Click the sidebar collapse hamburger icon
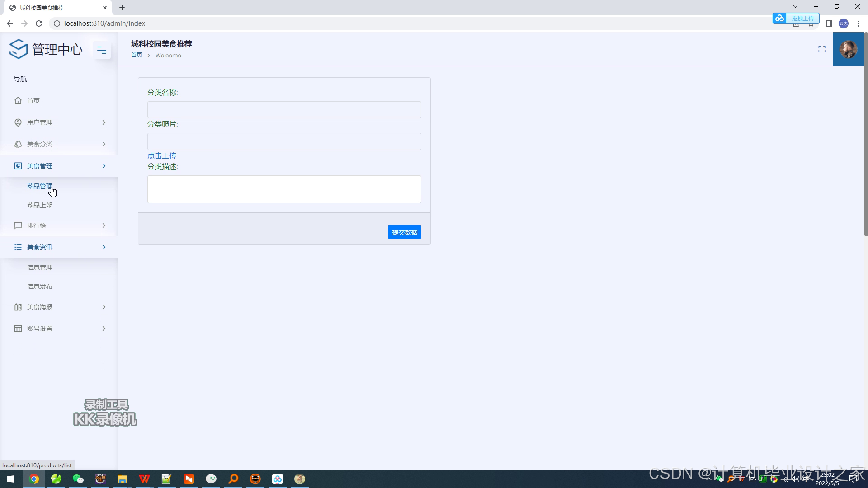Screen dimensions: 868x488 pyautogui.click(x=102, y=50)
